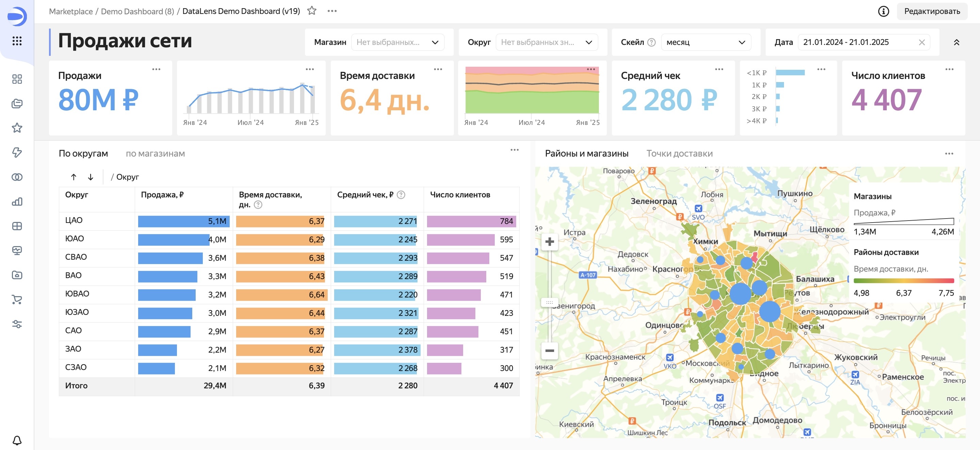Switch to Точки доставки tab
This screenshot has height=450, width=980.
click(x=680, y=154)
